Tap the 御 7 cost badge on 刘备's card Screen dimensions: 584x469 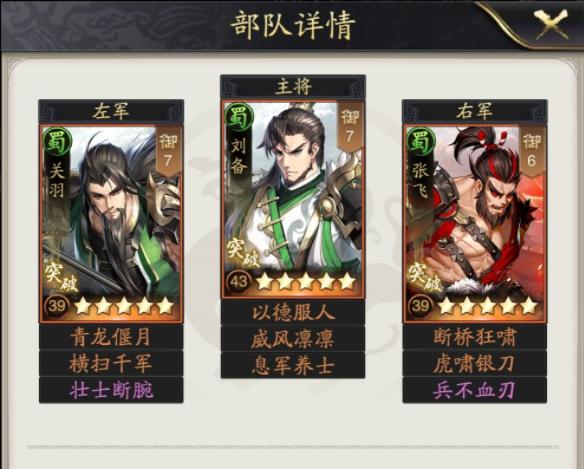[349, 127]
